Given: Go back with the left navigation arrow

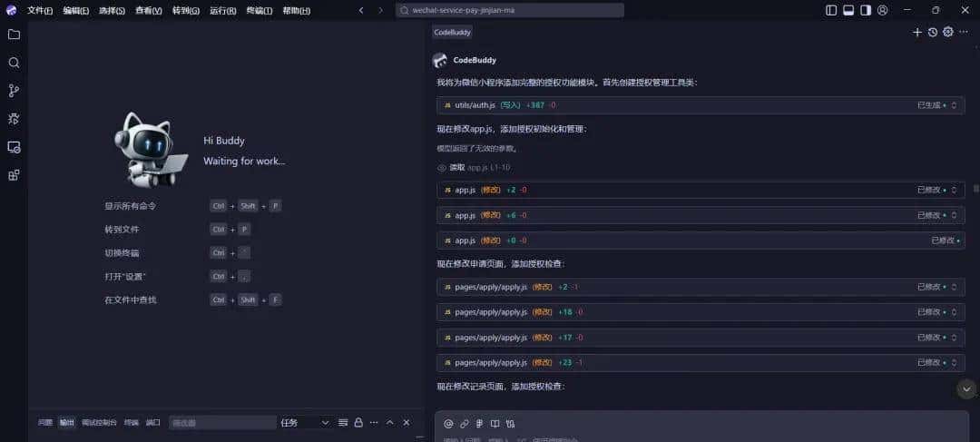Looking at the screenshot, I should [361, 10].
